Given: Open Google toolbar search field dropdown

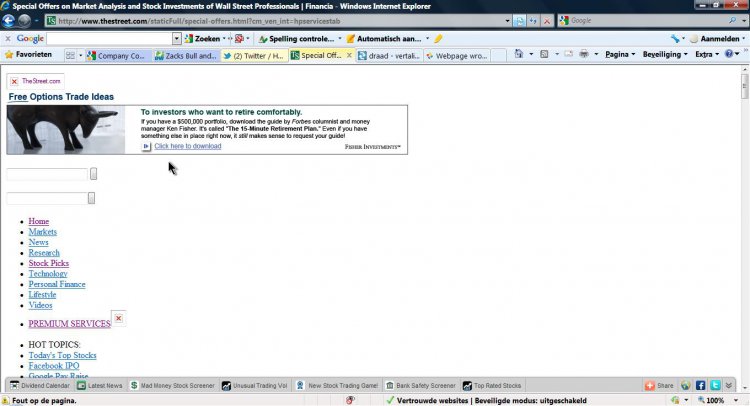Looking at the screenshot, I should pyautogui.click(x=176, y=39).
